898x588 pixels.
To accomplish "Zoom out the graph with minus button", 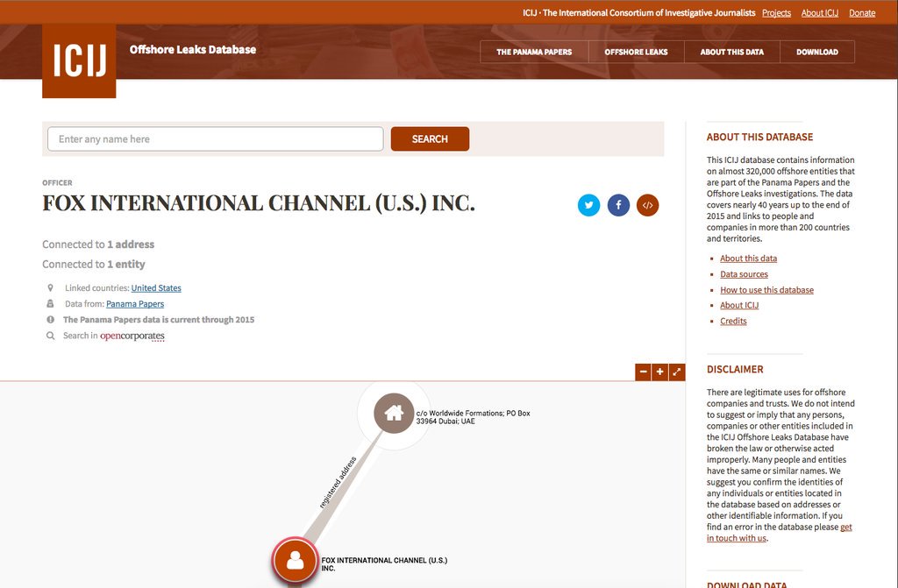I will [x=643, y=372].
